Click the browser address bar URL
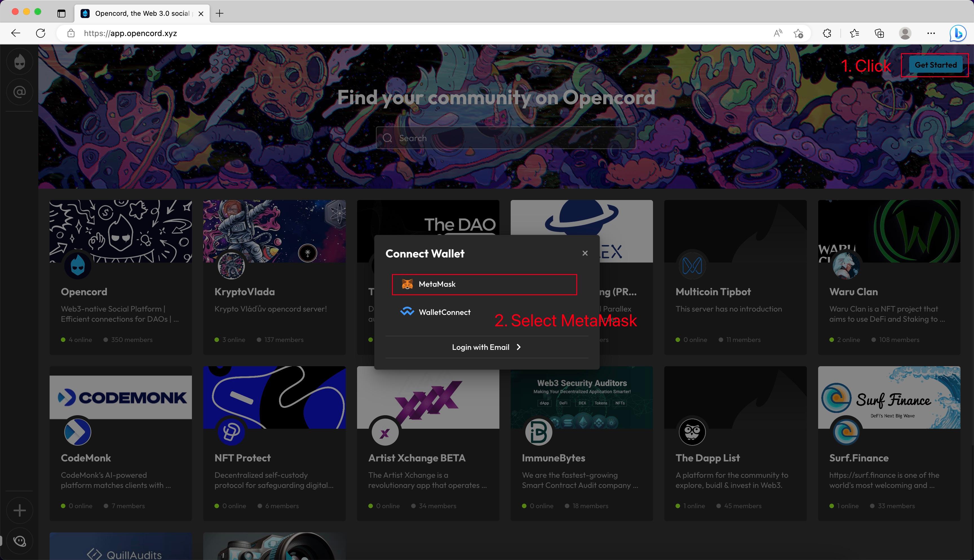Viewport: 974px width, 560px height. (130, 33)
